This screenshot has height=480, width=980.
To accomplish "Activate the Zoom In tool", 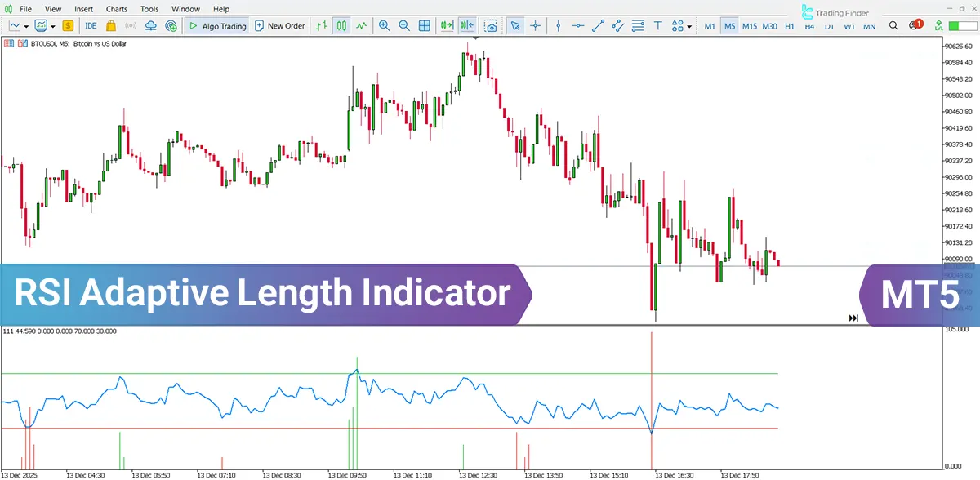I will point(384,25).
